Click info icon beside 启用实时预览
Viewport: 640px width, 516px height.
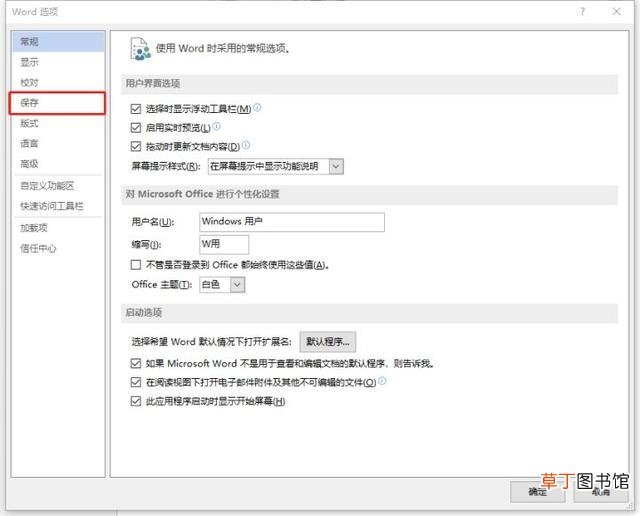(x=216, y=127)
